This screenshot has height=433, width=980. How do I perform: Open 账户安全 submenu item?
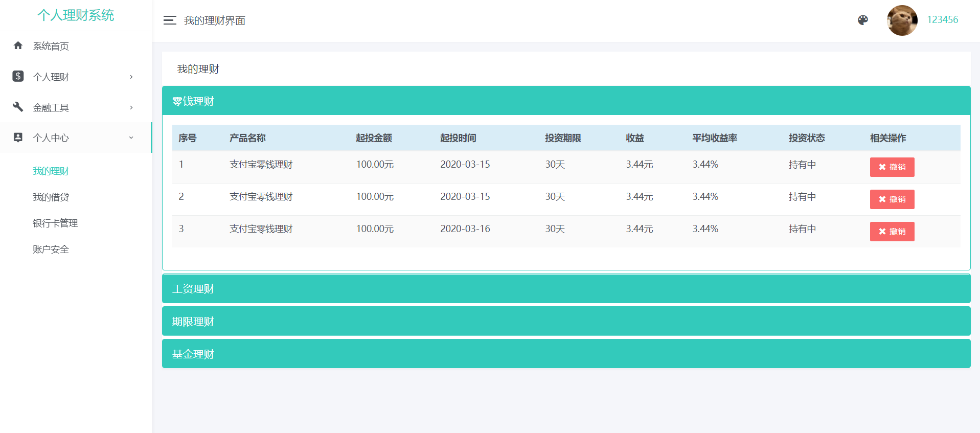click(51, 249)
